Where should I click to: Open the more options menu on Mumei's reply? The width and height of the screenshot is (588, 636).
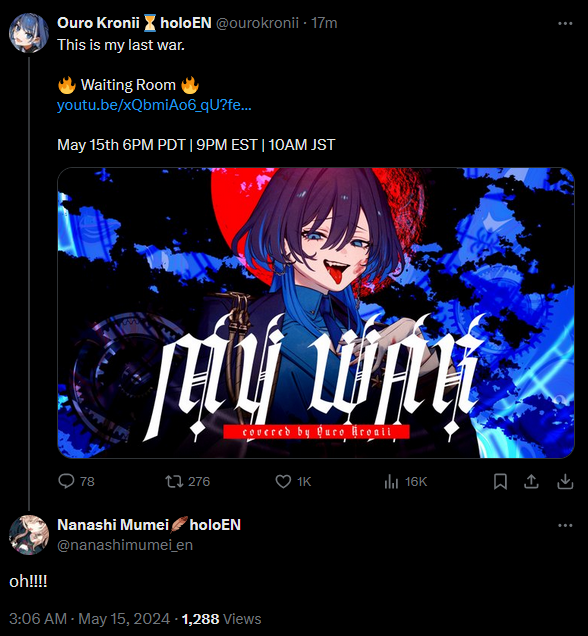click(x=565, y=525)
